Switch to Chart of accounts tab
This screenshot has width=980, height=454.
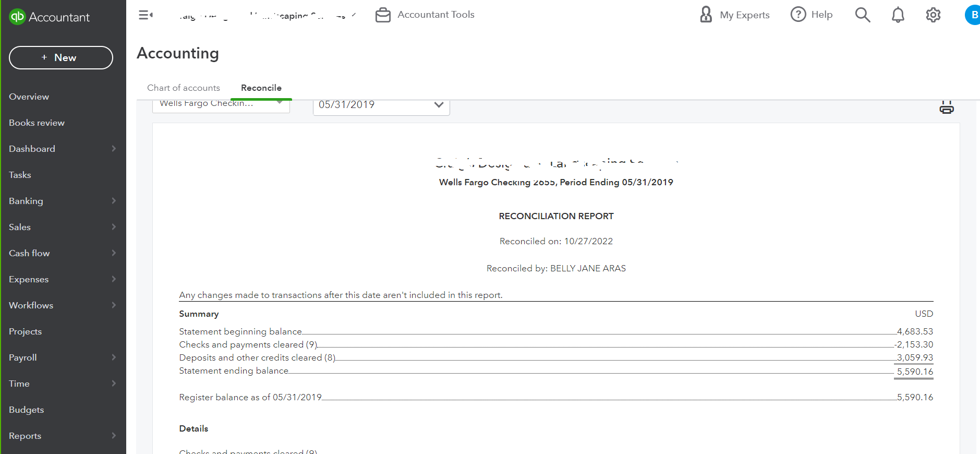pos(184,88)
